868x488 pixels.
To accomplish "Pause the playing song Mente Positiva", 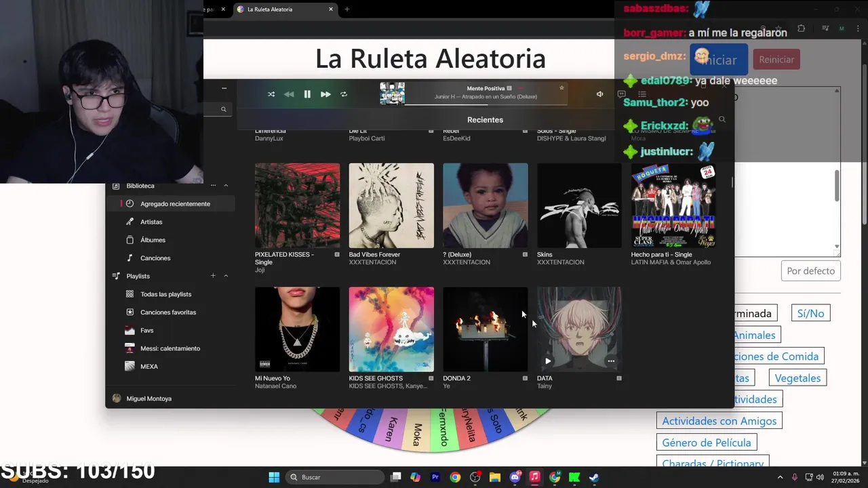I will tap(307, 94).
